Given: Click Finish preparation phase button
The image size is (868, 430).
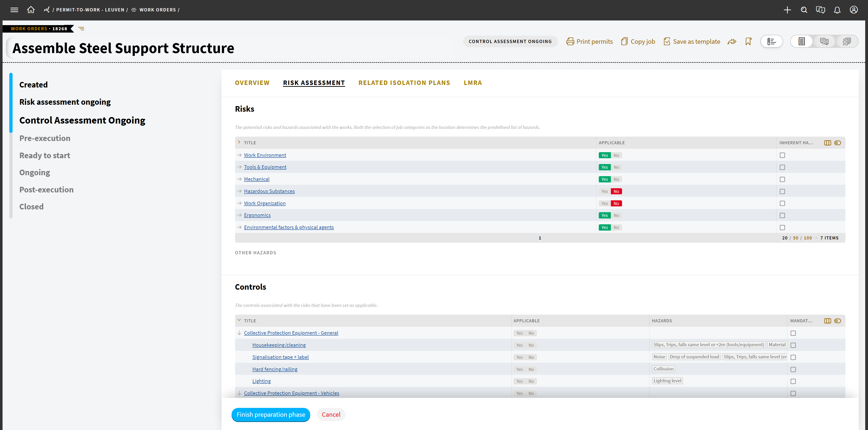Looking at the screenshot, I should click(x=271, y=414).
